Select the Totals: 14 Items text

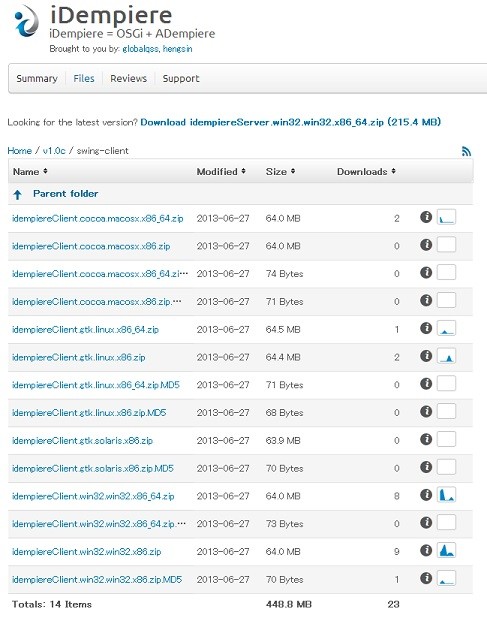pyautogui.click(x=52, y=604)
